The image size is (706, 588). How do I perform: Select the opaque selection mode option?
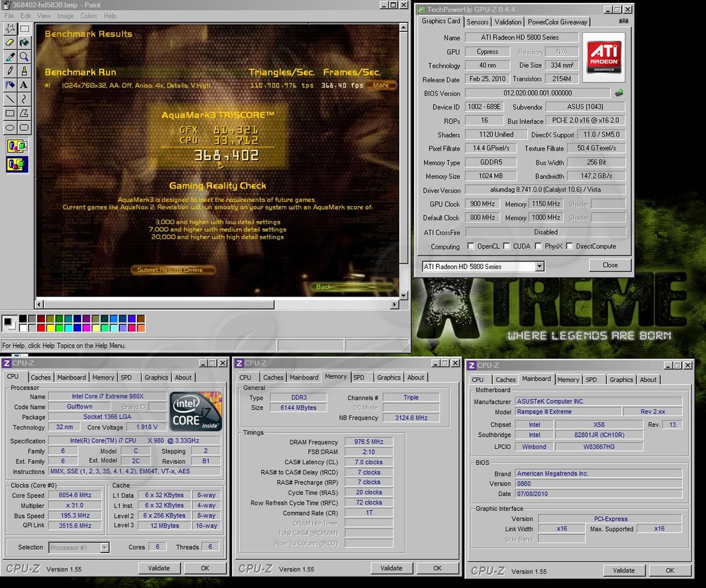[x=17, y=145]
